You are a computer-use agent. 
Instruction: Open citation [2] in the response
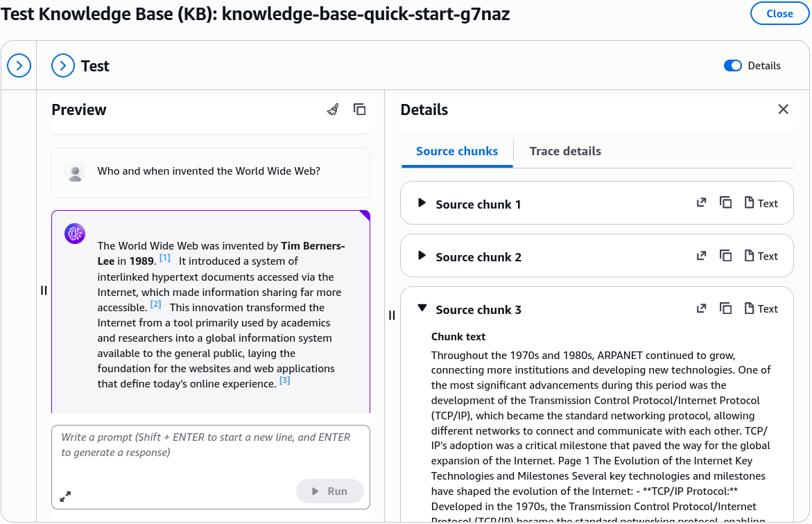click(x=156, y=304)
